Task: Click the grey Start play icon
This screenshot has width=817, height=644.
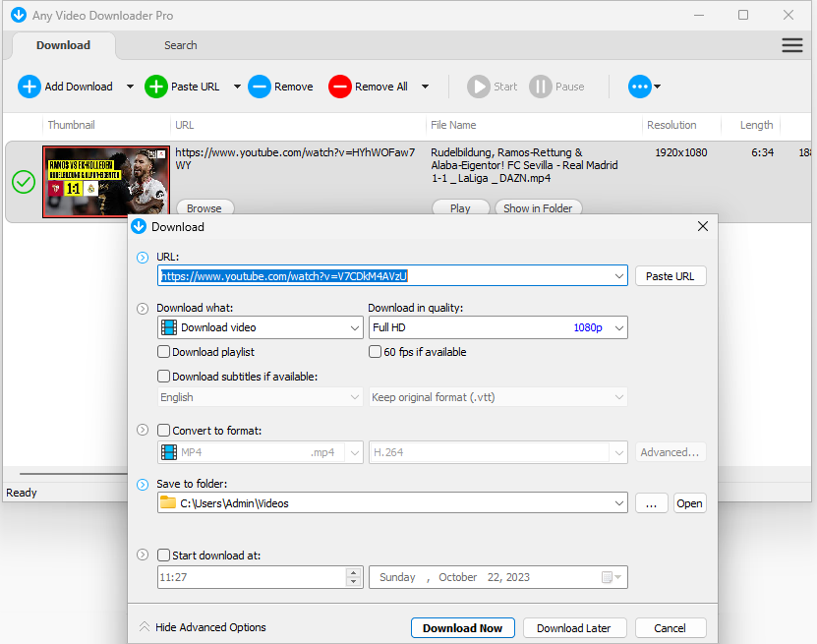Action: [x=479, y=87]
